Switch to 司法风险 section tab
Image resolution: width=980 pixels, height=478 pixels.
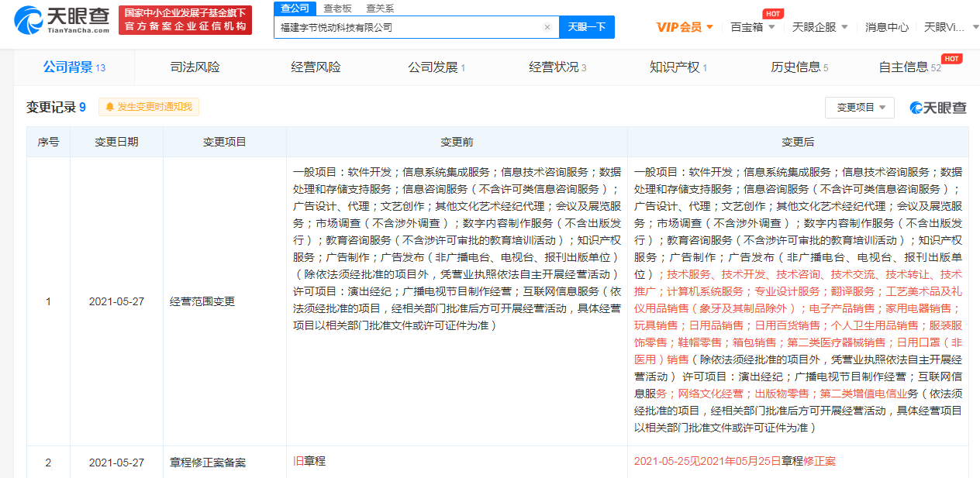tap(195, 67)
